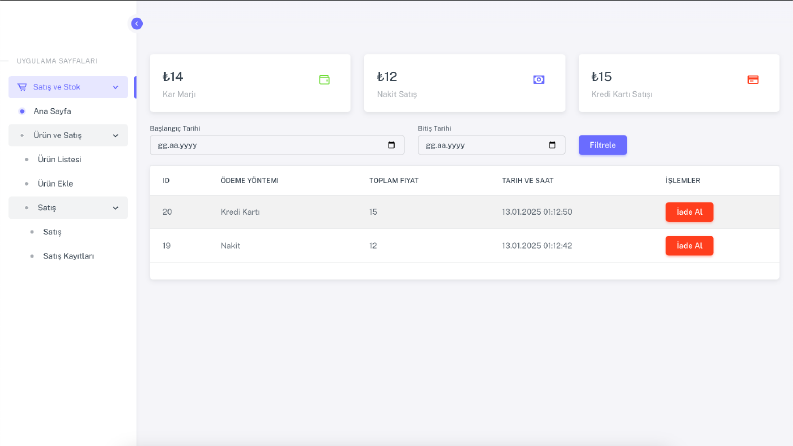
Task: Click ID value 19 in the table
Action: tap(166, 246)
